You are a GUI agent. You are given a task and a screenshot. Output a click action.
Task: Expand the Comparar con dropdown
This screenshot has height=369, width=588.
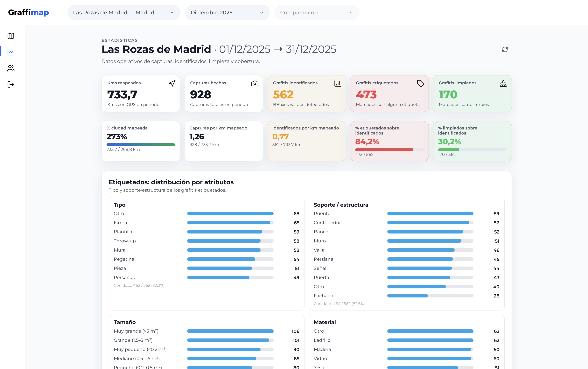point(317,13)
